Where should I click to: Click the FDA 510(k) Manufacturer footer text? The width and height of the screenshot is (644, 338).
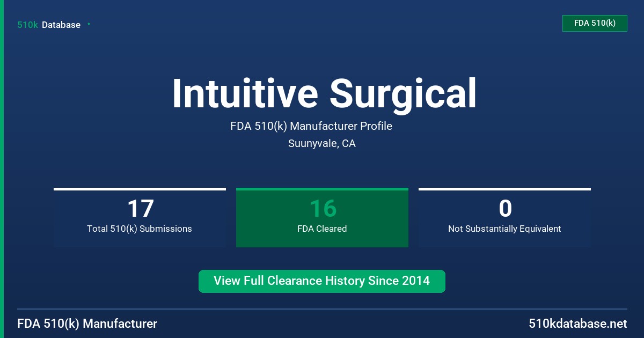point(87,324)
